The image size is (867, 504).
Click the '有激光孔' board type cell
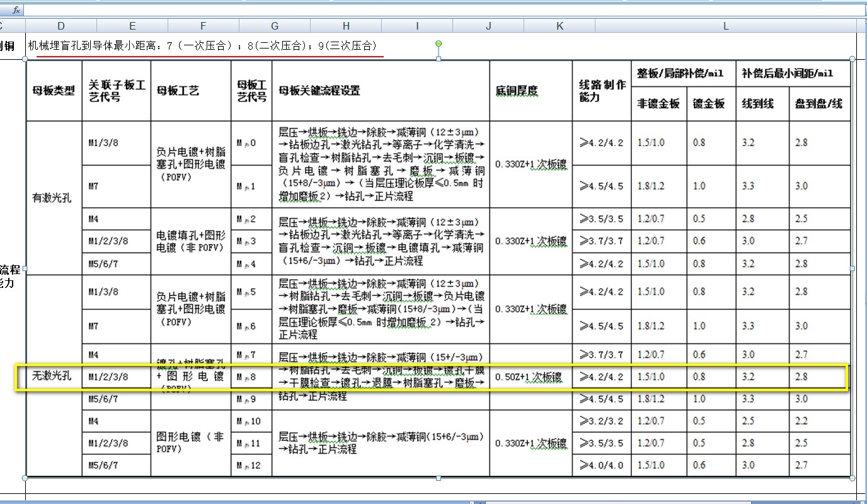(x=54, y=198)
